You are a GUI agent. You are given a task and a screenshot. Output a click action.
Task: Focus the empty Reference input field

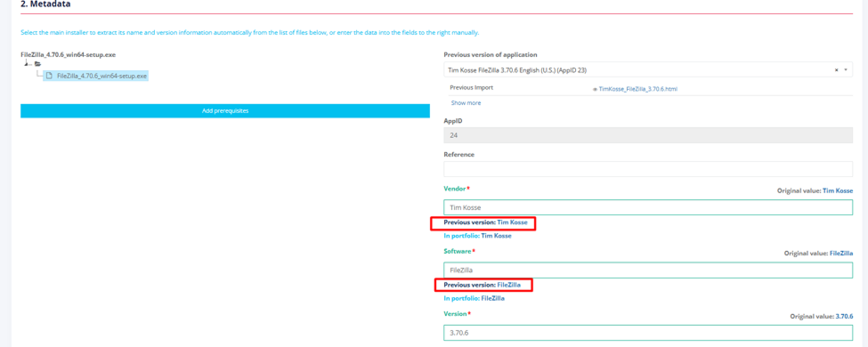(x=648, y=169)
